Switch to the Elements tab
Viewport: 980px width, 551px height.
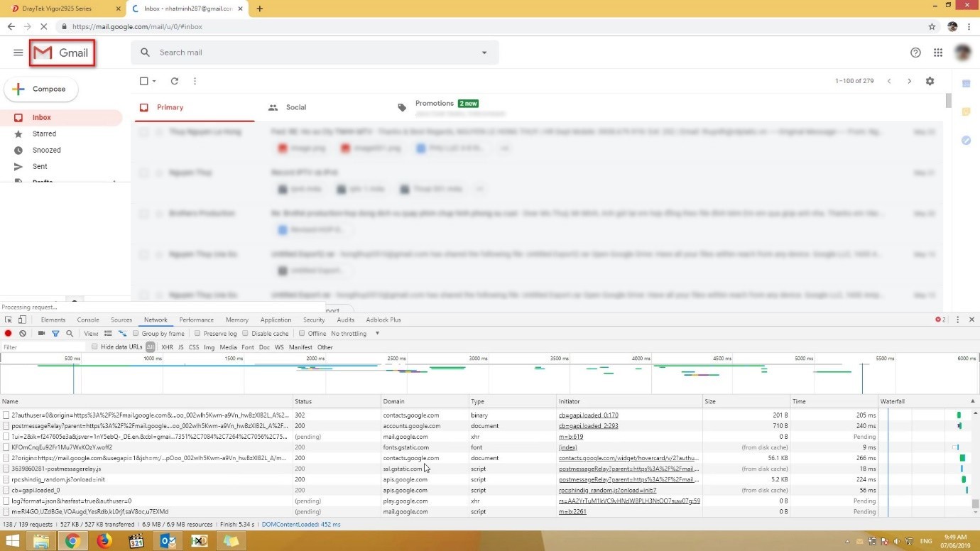pos(53,320)
